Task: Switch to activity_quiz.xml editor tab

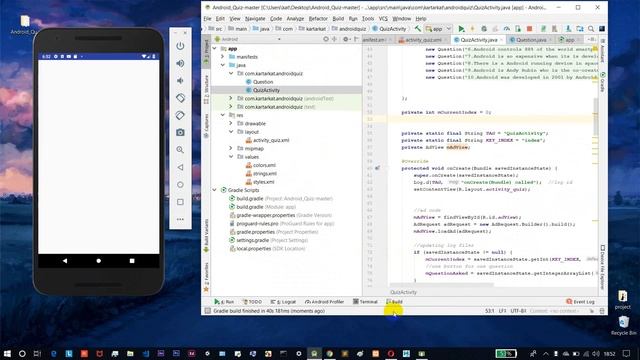Action: pyautogui.click(x=423, y=40)
